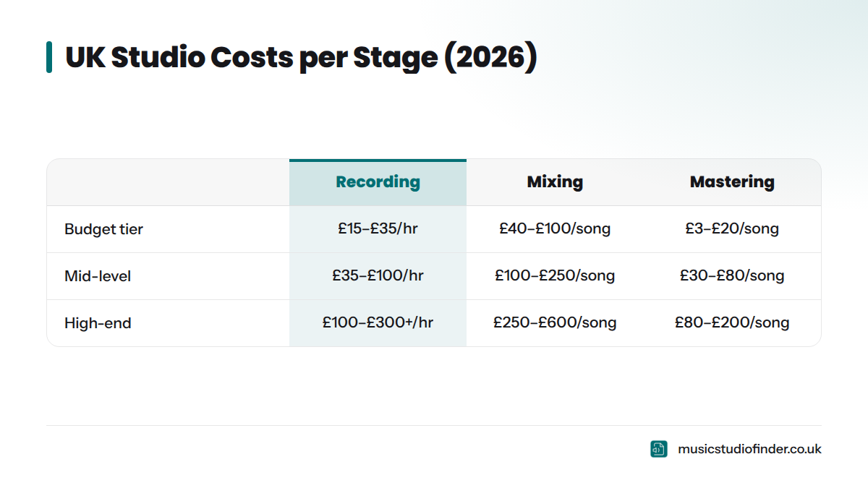Select the '£100–£300+/hr' cell
Screen dimensions: 868x488
378,323
